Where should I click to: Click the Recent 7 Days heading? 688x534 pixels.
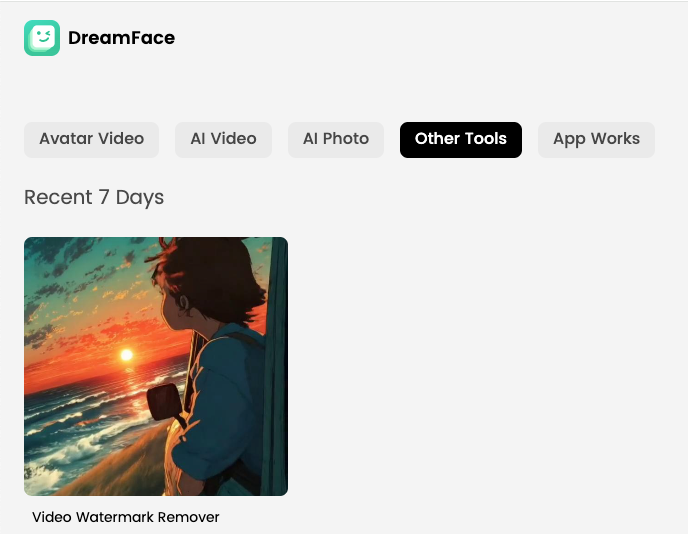point(94,197)
